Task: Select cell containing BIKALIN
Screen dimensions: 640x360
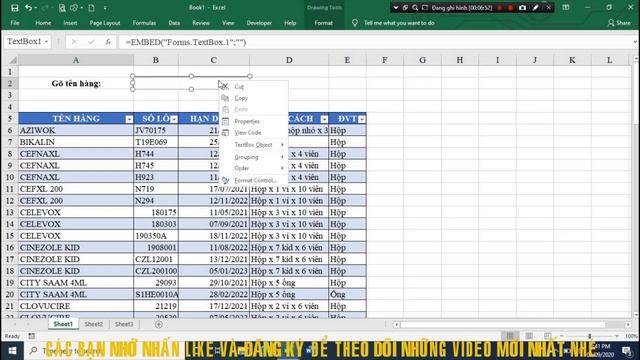Action: pos(76,142)
